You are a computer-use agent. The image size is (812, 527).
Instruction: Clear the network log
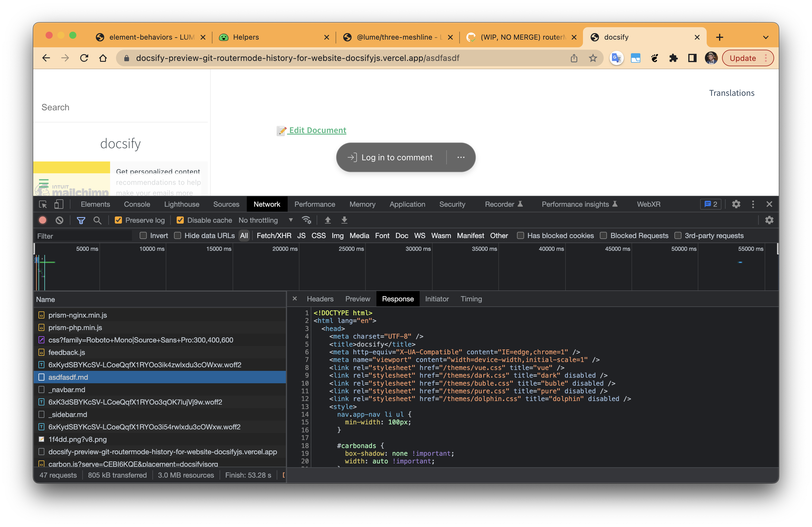pyautogui.click(x=59, y=220)
